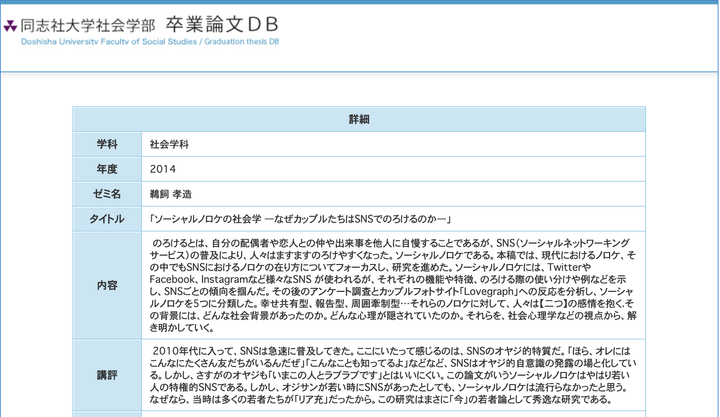Click the abstract paragraph starting のろけるとは

(x=393, y=285)
